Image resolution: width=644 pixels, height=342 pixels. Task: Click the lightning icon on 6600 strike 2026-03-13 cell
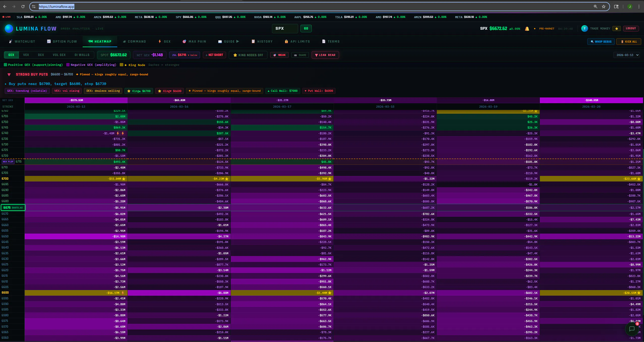(x=123, y=293)
